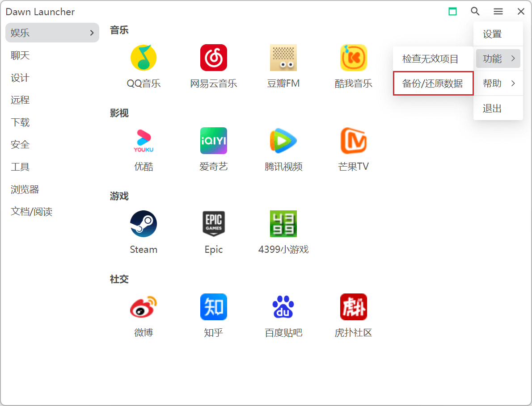This screenshot has height=406, width=532.
Task: Switch to 文档/阅读 category
Action: coord(52,211)
